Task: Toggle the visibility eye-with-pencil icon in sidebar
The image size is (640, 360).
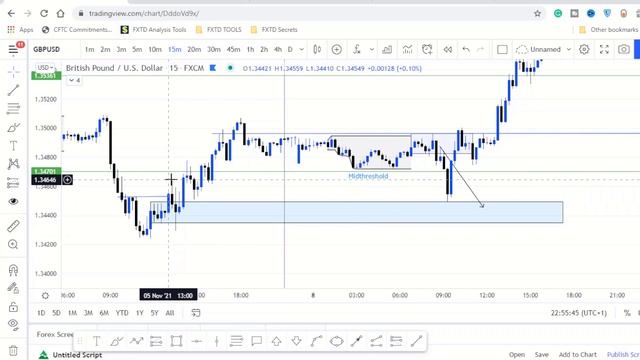Action: (x=13, y=325)
